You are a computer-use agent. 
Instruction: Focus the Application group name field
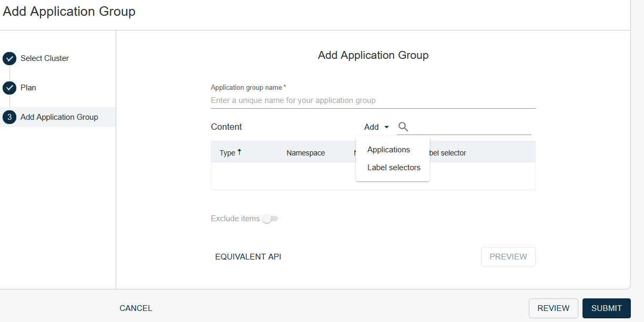point(373,100)
